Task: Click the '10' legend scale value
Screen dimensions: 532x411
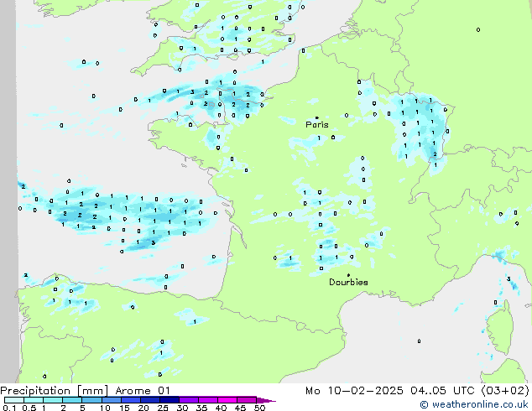Action: [x=105, y=408]
